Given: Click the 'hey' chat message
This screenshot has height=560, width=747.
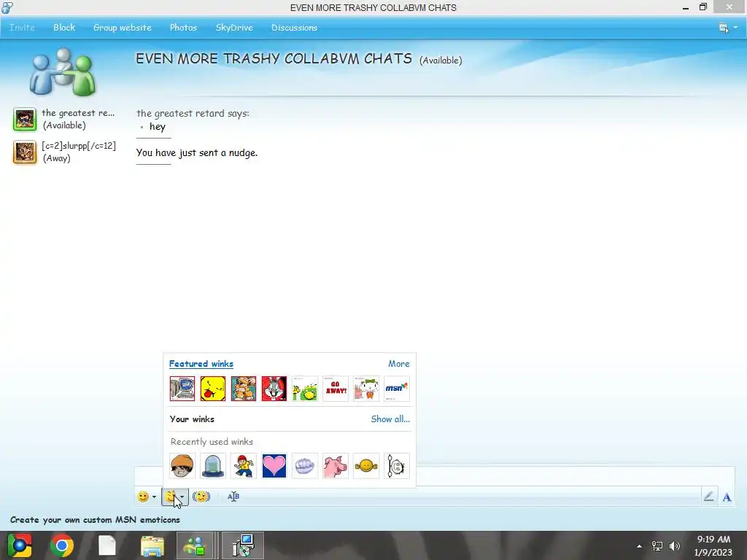Looking at the screenshot, I should click(x=158, y=127).
